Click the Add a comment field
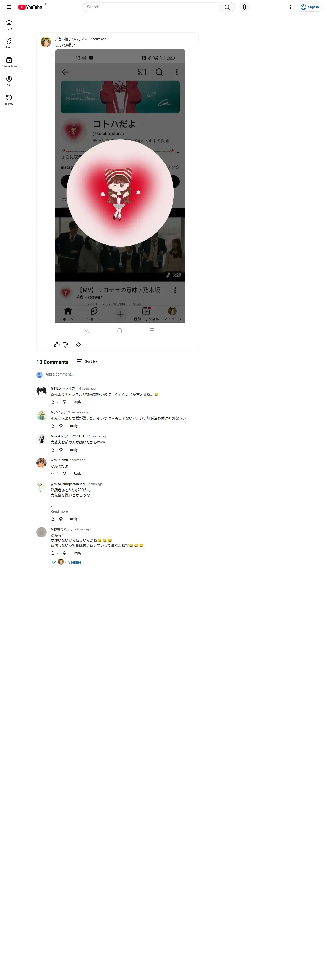327x980 pixels. [x=147, y=374]
